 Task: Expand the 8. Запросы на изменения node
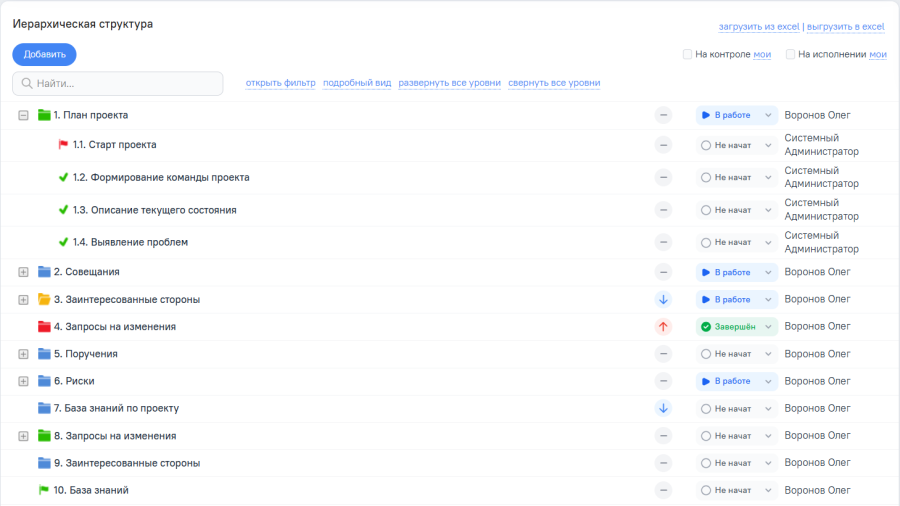pyautogui.click(x=23, y=436)
